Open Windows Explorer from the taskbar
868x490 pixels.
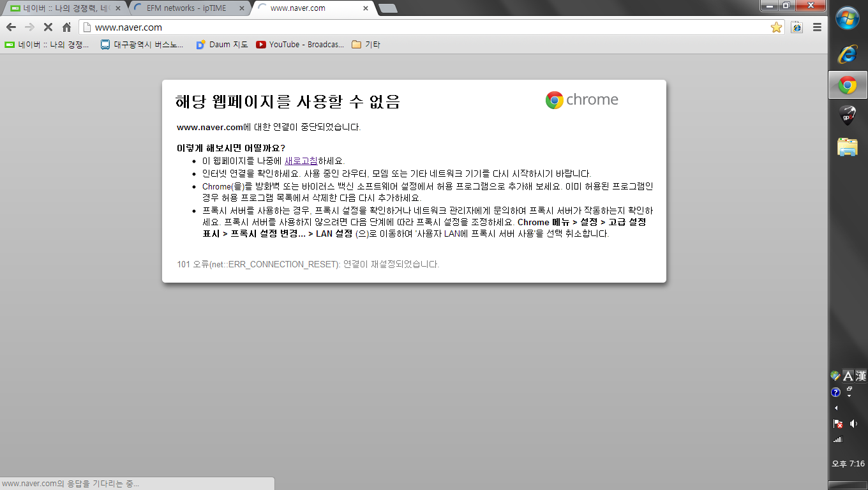(x=848, y=147)
